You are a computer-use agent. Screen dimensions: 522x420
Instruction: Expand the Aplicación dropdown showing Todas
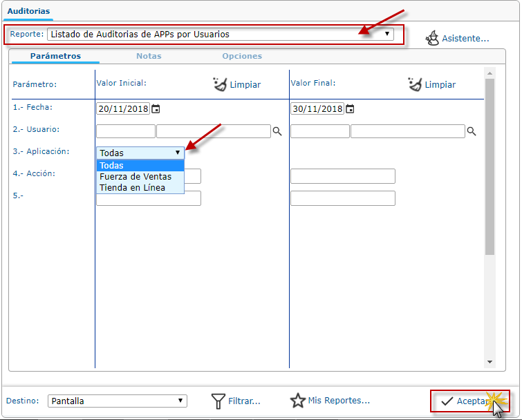[178, 153]
